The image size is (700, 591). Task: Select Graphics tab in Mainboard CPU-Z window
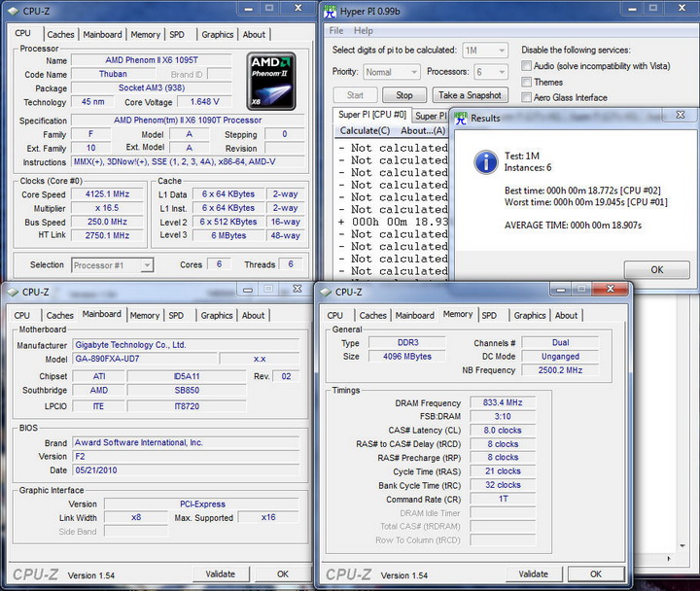point(217,315)
